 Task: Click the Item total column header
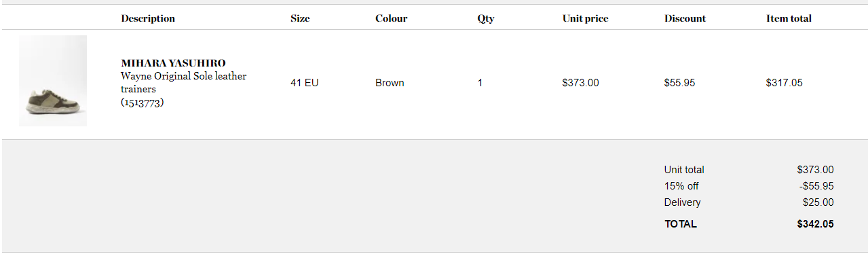789,18
